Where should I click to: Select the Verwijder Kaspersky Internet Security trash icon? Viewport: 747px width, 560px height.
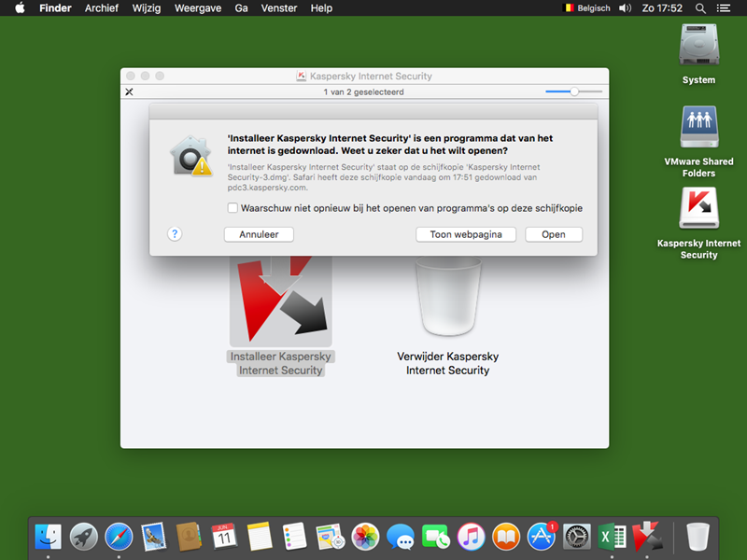point(448,299)
